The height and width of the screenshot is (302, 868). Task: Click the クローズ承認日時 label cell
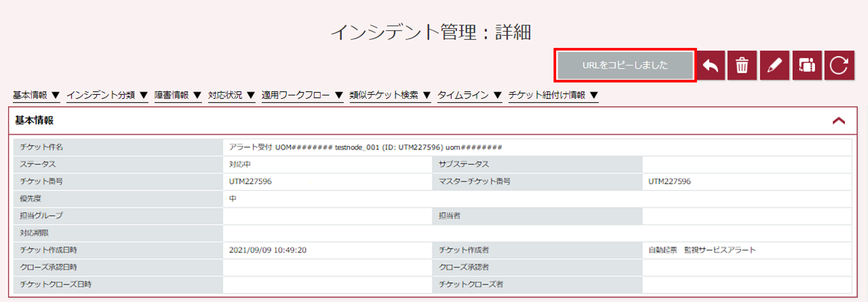[118, 267]
